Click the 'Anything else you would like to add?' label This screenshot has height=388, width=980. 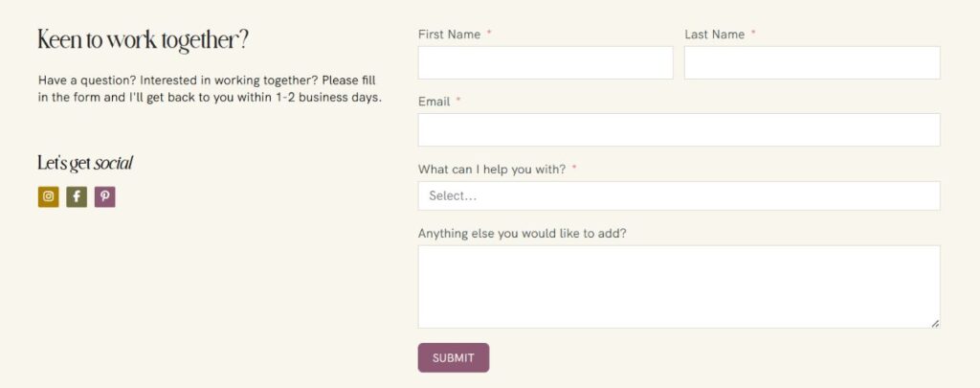pos(523,233)
